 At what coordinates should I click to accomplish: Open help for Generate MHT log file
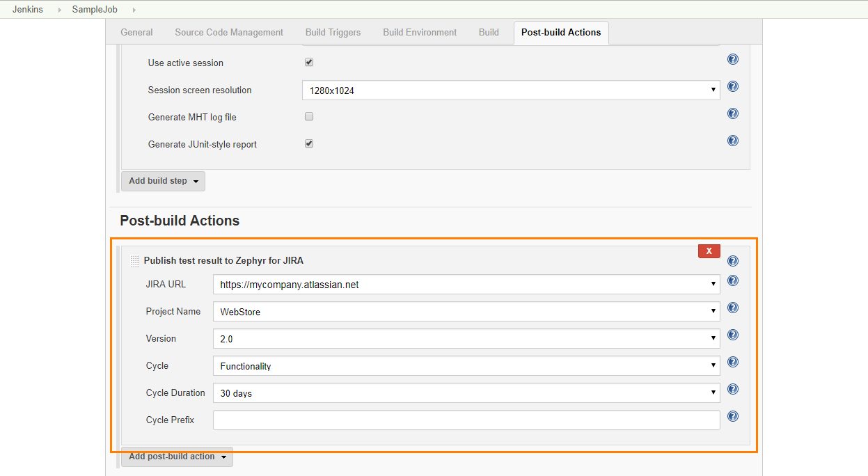coord(732,113)
